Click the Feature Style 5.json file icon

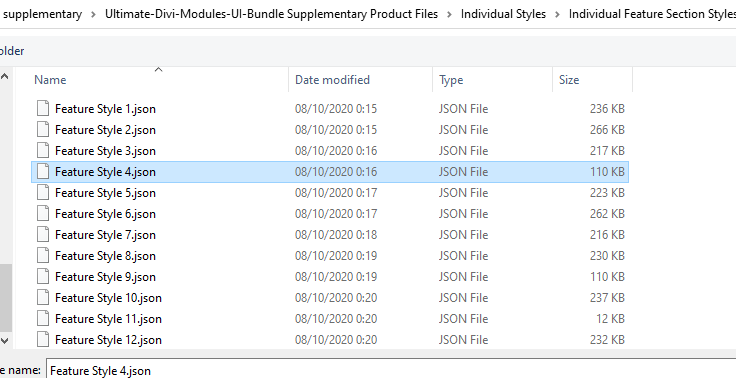click(43, 193)
